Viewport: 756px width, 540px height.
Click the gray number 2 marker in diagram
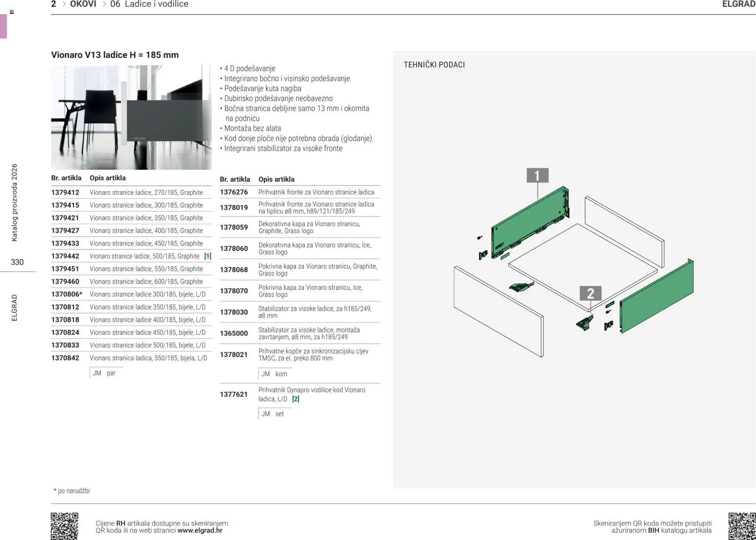[590, 293]
